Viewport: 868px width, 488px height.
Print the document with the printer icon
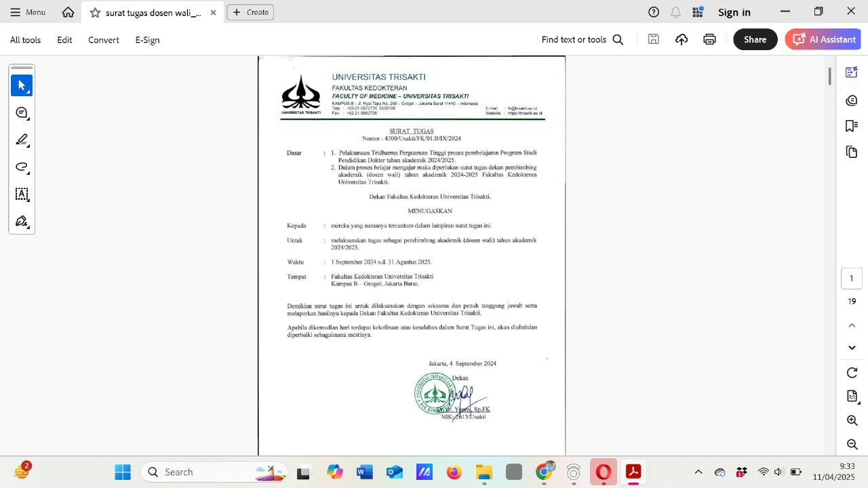point(709,39)
